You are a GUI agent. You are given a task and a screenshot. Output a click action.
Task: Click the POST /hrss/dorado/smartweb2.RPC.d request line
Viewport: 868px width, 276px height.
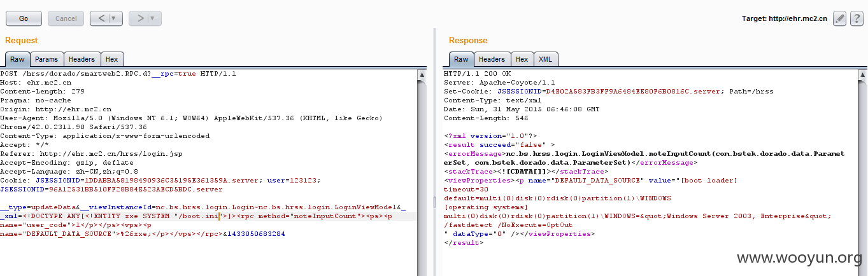click(118, 74)
